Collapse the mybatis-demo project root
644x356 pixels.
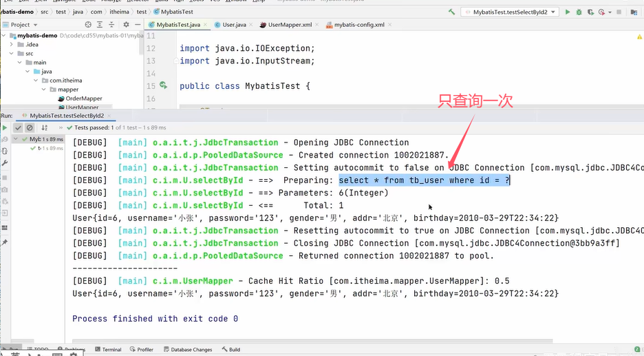(3, 35)
